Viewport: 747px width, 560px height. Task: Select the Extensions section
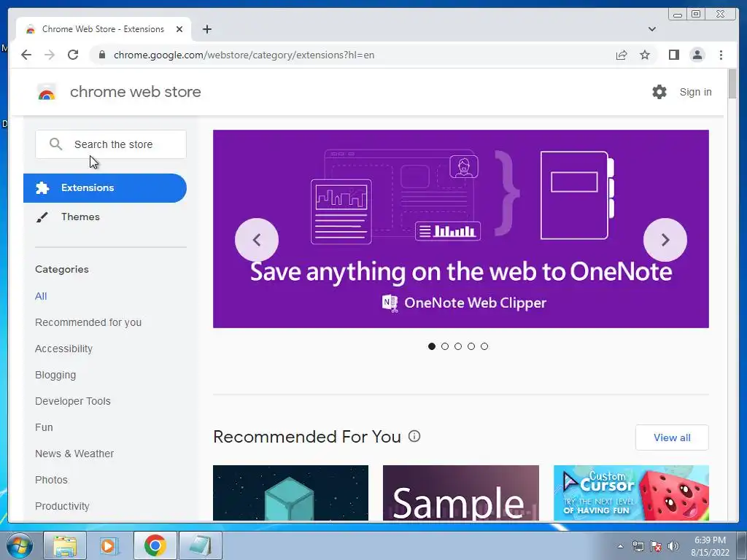(x=105, y=187)
